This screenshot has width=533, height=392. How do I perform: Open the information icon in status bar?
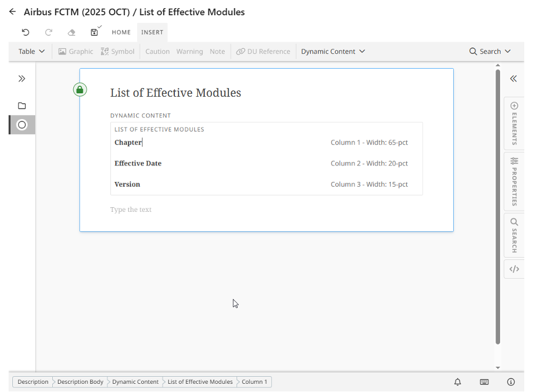tap(511, 382)
